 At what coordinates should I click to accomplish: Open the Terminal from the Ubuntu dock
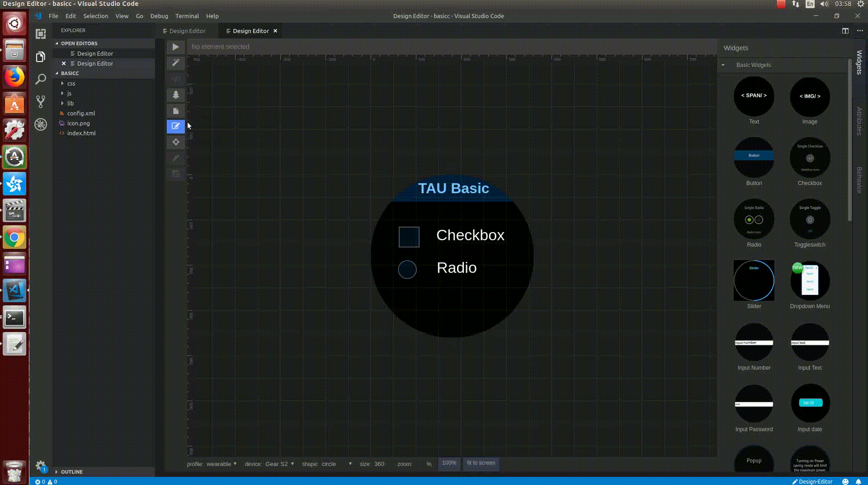(14, 318)
